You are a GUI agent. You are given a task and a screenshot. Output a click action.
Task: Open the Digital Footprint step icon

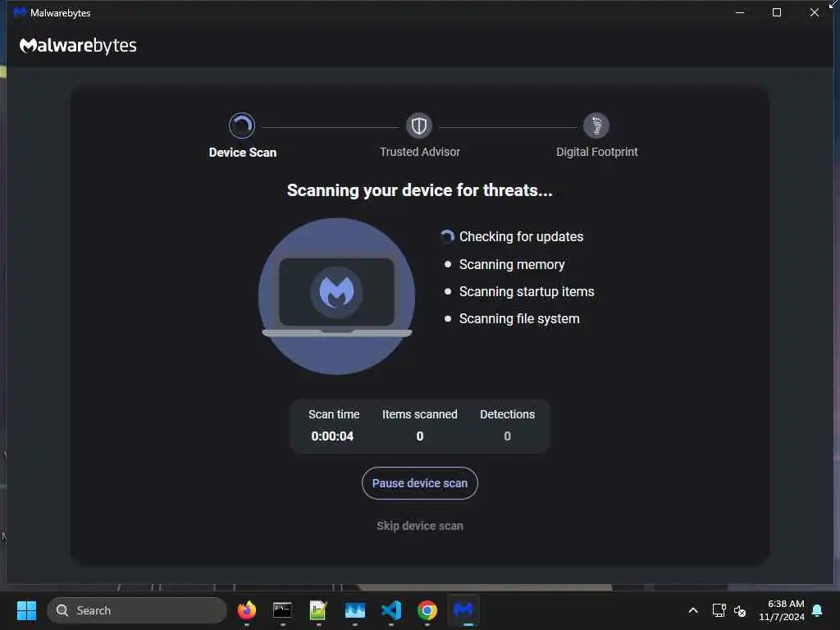596,126
